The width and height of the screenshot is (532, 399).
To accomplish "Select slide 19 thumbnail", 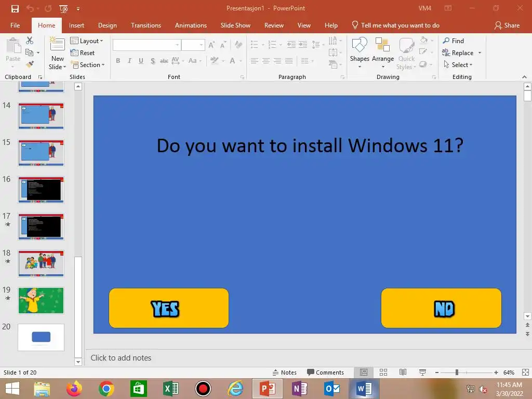I will (41, 300).
